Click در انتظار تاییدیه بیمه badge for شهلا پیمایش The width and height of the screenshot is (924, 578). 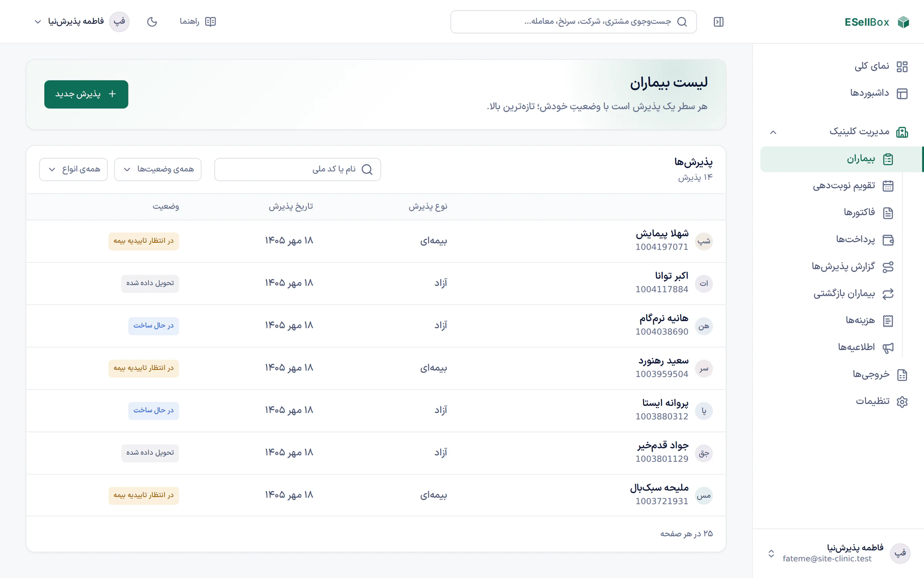coord(144,241)
